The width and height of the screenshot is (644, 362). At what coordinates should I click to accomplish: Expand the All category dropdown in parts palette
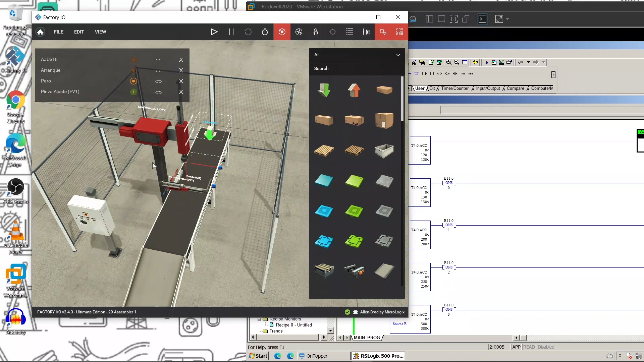(357, 55)
